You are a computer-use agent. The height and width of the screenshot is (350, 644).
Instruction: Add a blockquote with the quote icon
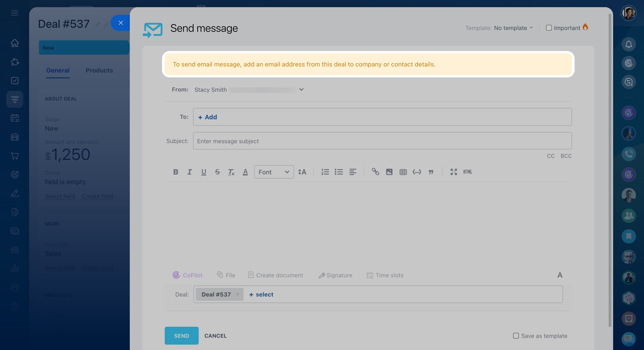tap(431, 172)
